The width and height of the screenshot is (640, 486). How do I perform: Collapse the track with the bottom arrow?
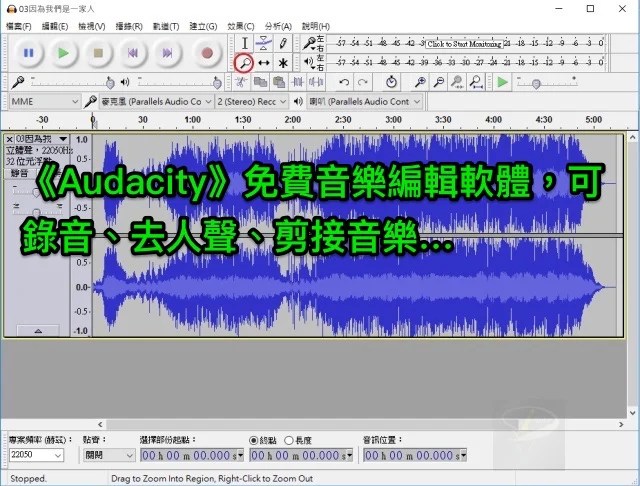click(38, 331)
